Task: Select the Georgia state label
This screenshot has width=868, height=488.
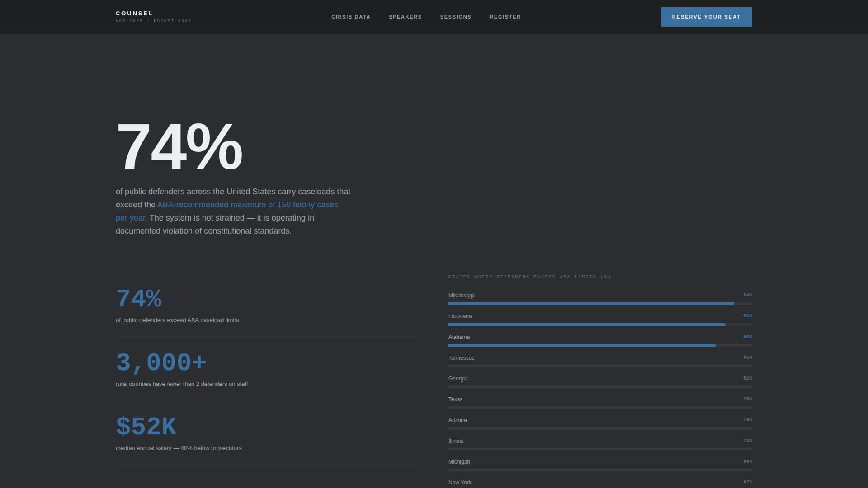Action: pyautogui.click(x=458, y=379)
